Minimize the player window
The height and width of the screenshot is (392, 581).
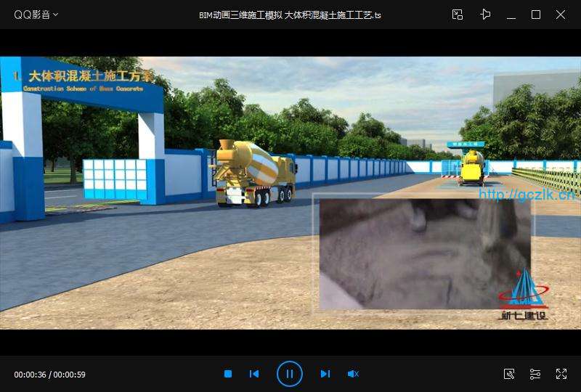pyautogui.click(x=511, y=15)
